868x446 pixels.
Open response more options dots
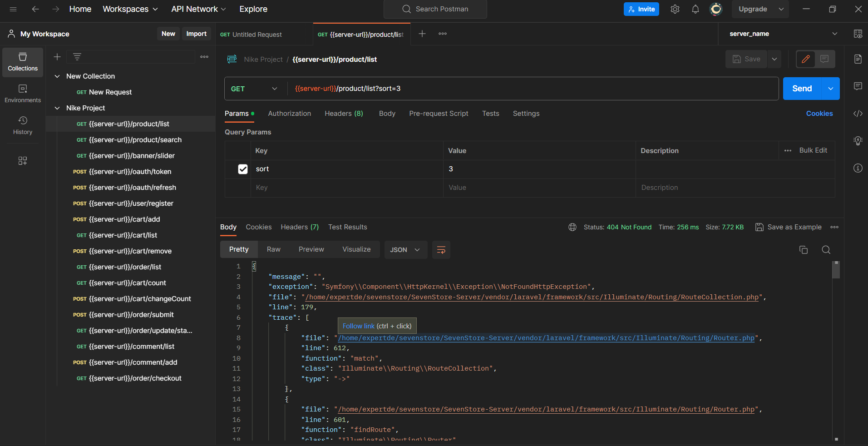(834, 227)
